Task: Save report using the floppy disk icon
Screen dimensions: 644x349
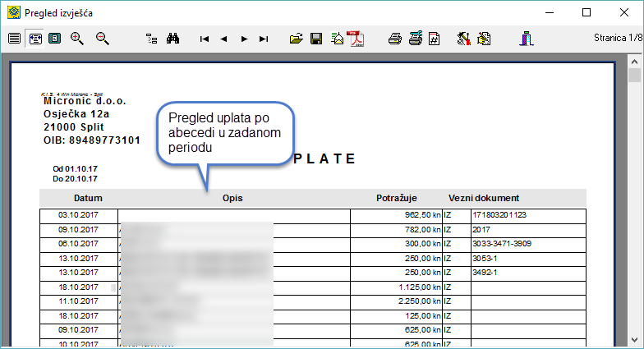Action: pyautogui.click(x=316, y=39)
